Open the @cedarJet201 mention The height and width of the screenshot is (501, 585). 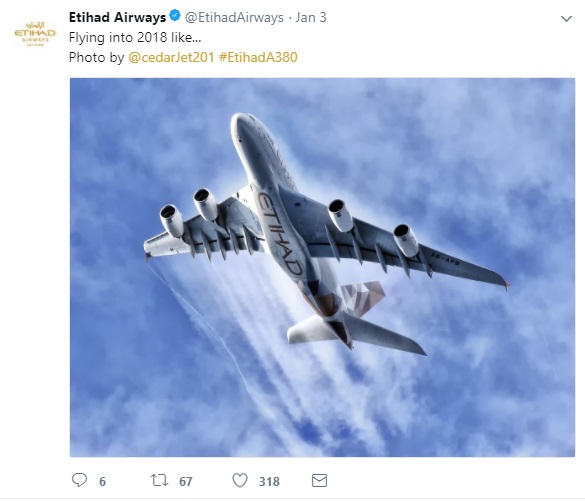171,57
